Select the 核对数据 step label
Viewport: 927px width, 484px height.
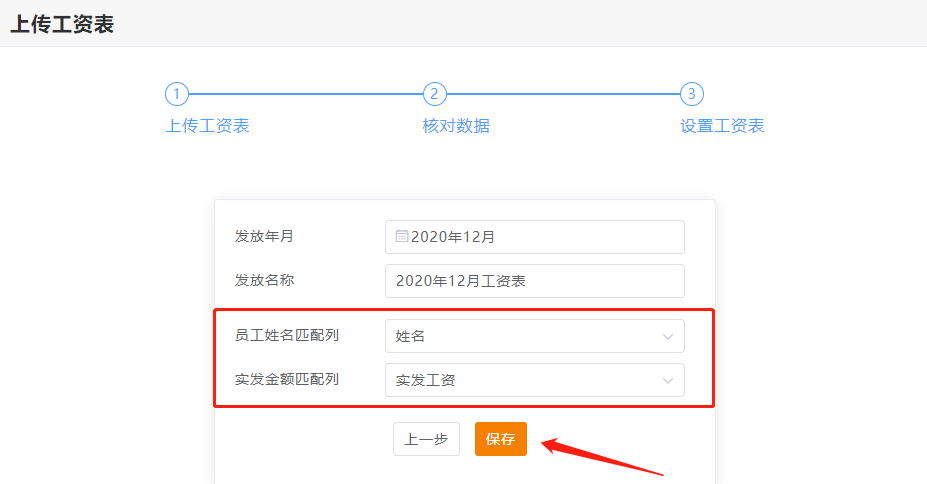(x=456, y=126)
